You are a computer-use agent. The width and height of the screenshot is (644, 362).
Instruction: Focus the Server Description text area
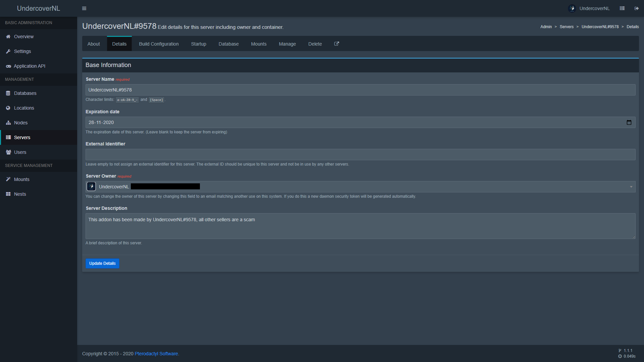pyautogui.click(x=360, y=226)
